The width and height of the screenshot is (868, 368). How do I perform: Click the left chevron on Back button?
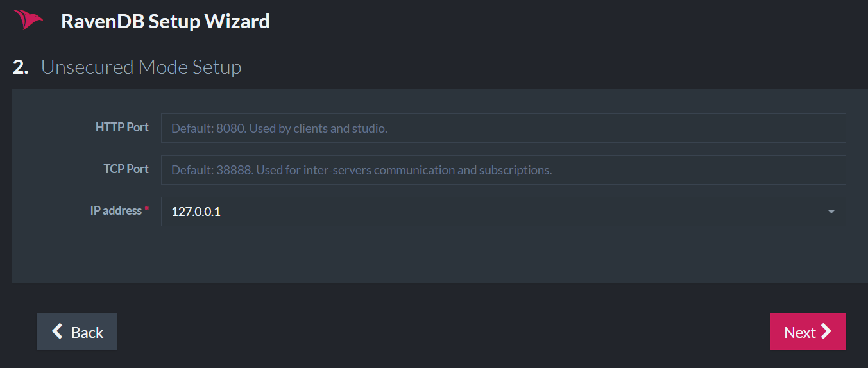[x=58, y=331]
